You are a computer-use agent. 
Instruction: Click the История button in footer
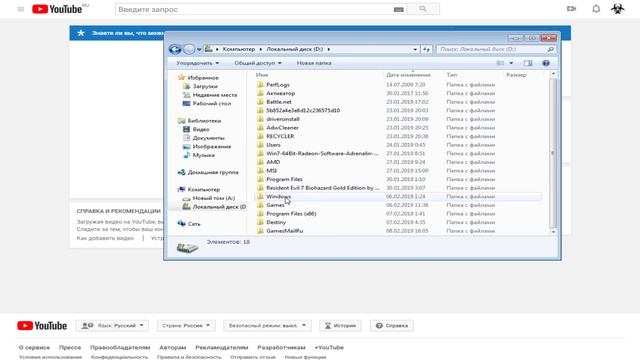340,325
